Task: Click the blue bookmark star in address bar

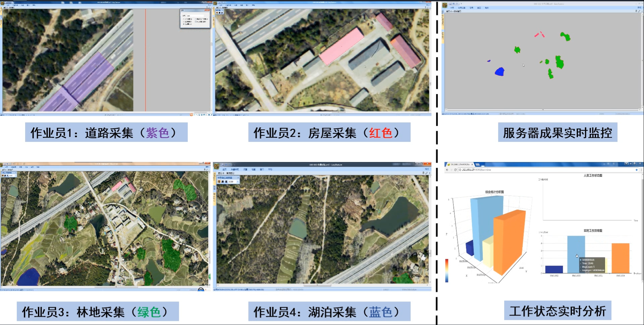Action: [x=637, y=170]
